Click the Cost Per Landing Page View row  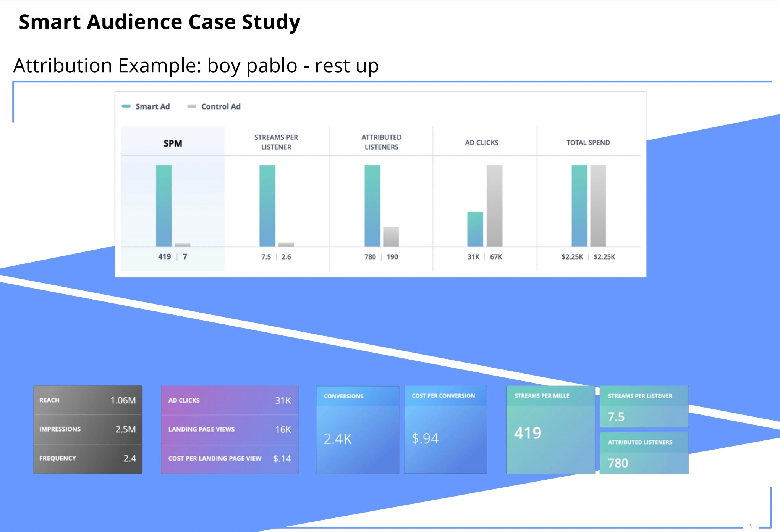point(229,458)
